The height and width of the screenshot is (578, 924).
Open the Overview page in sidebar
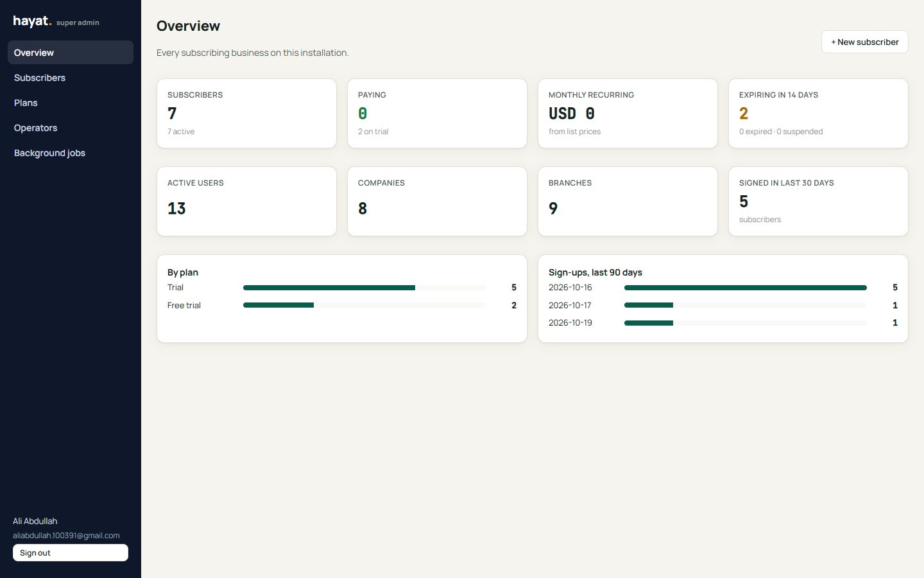(71, 53)
